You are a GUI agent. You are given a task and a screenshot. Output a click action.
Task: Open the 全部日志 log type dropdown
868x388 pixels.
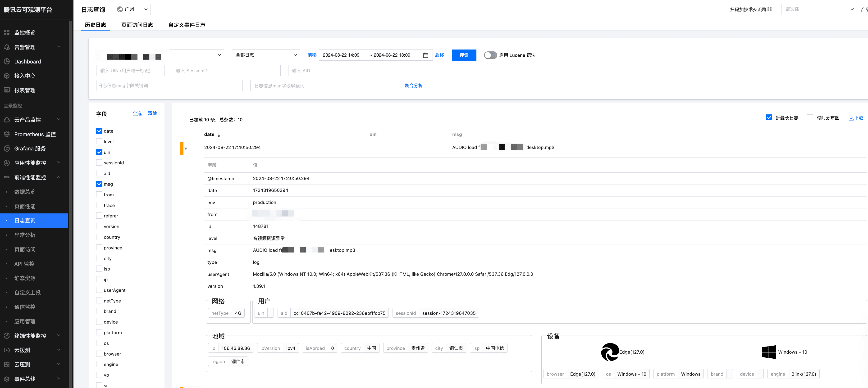[265, 55]
